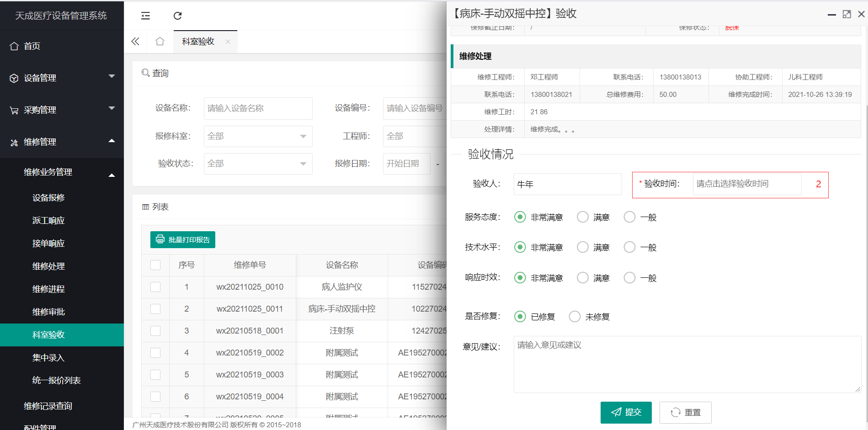868x430 pixels.
Task: Close the 验收 dialog
Action: 861,14
